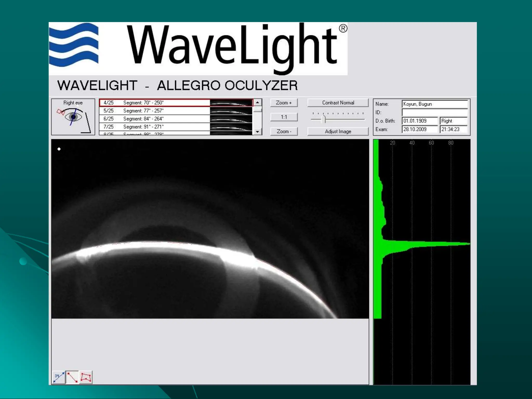Click the green densitometry peak in graph
Image resolution: width=532 pixels, height=399 pixels.
coord(442,244)
